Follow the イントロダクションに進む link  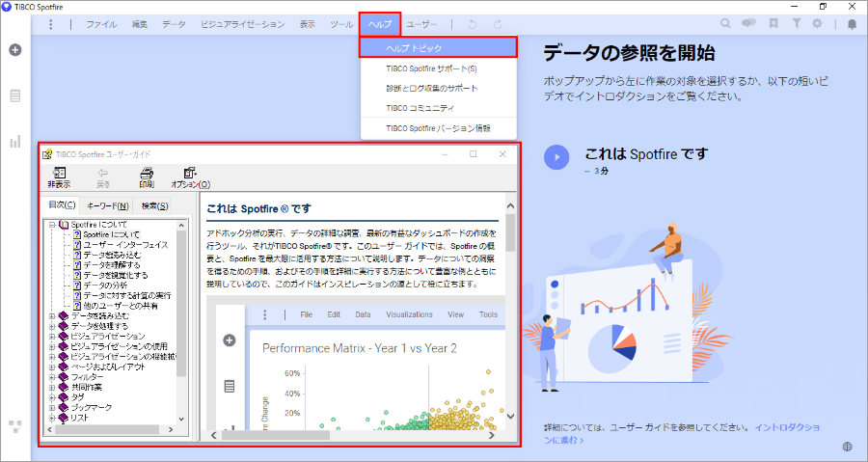pos(683,434)
